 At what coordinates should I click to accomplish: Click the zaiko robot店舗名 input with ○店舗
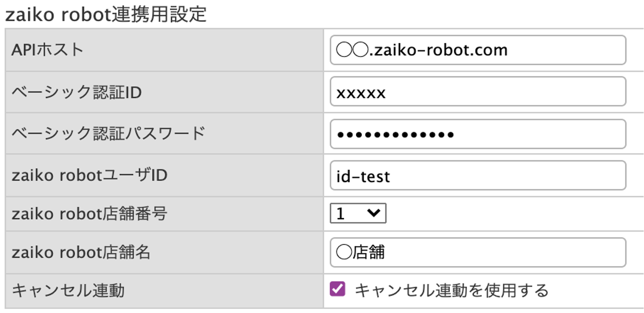[478, 252]
